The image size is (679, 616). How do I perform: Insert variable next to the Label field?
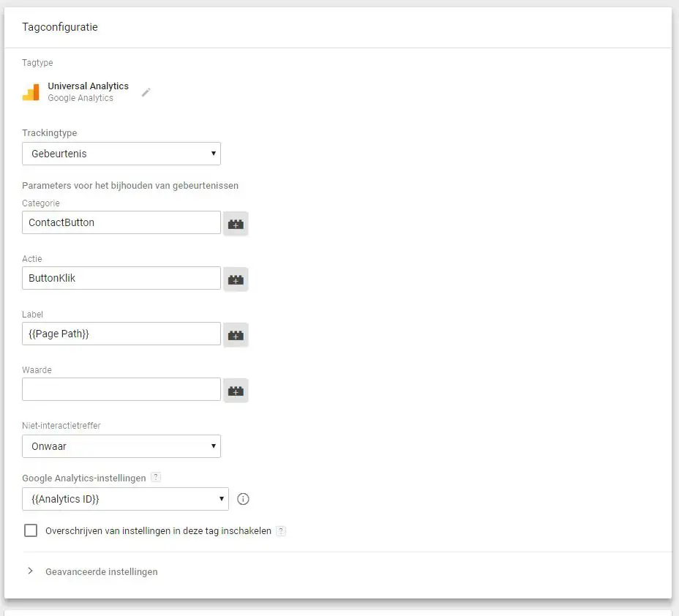[236, 334]
